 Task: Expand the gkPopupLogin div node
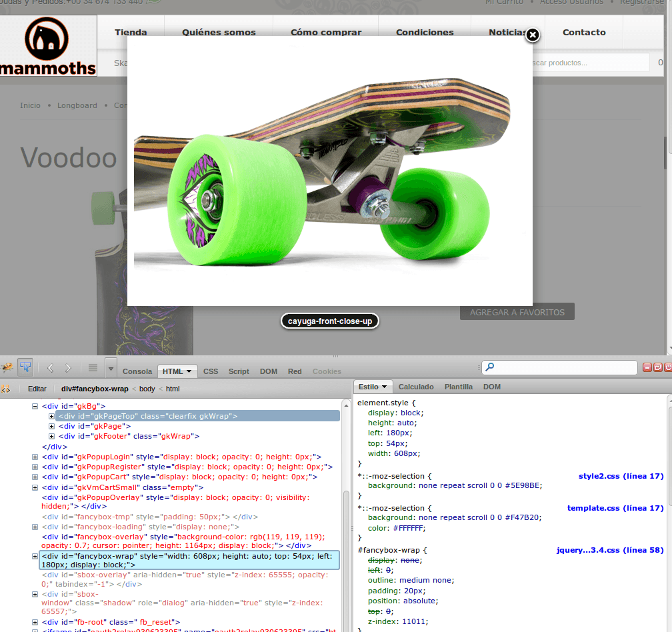(35, 457)
